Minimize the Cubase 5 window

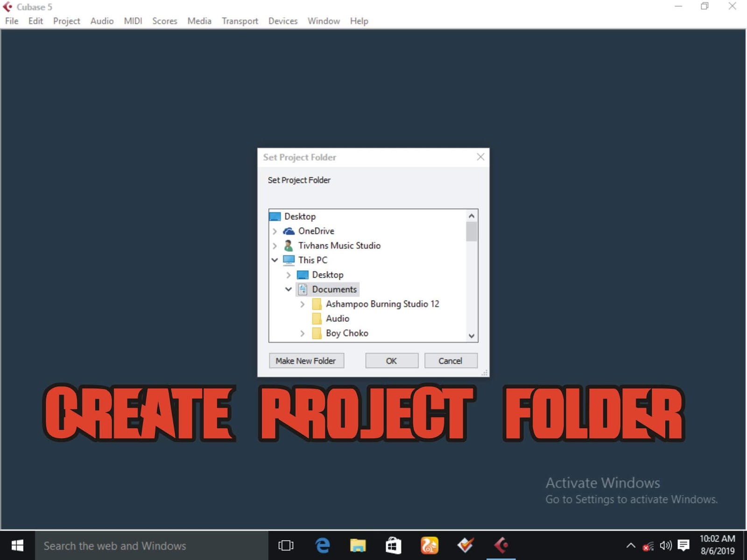tap(678, 7)
